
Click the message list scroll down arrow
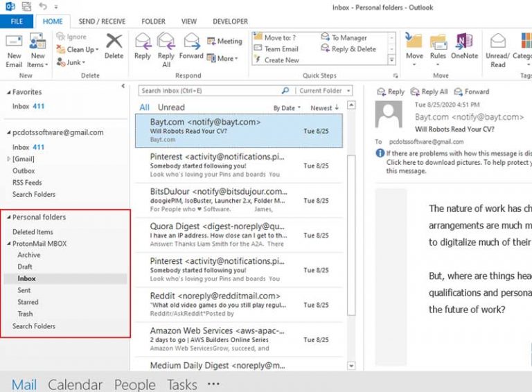click(351, 366)
